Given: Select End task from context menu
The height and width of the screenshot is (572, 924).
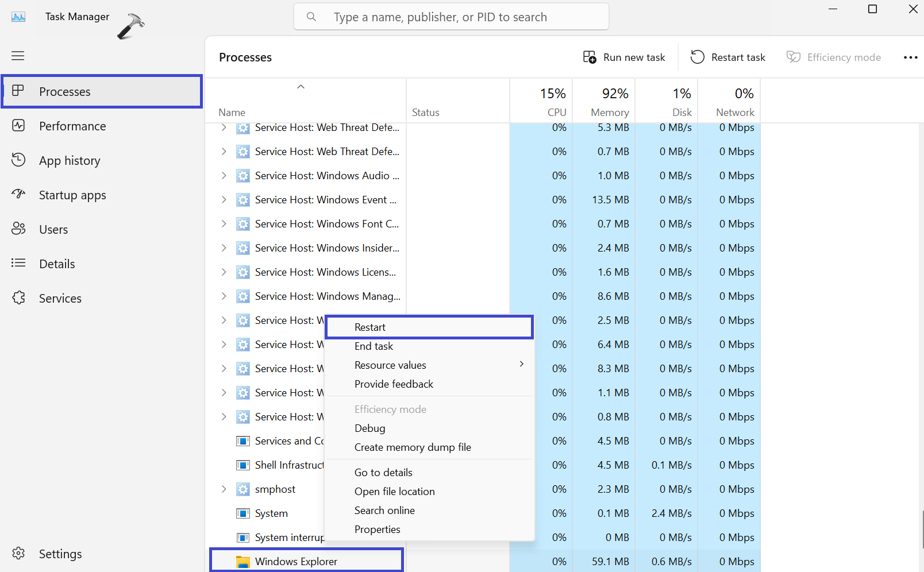Looking at the screenshot, I should click(x=374, y=346).
